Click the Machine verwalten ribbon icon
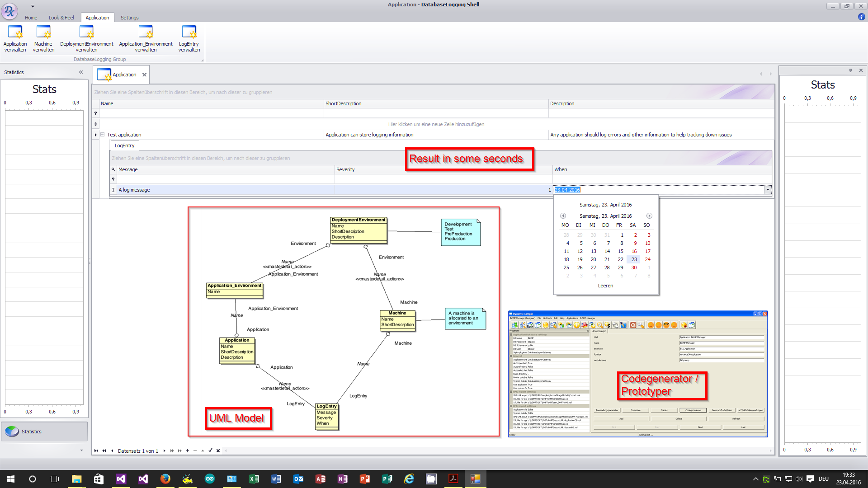Viewport: 868px width, 488px height. (43, 38)
